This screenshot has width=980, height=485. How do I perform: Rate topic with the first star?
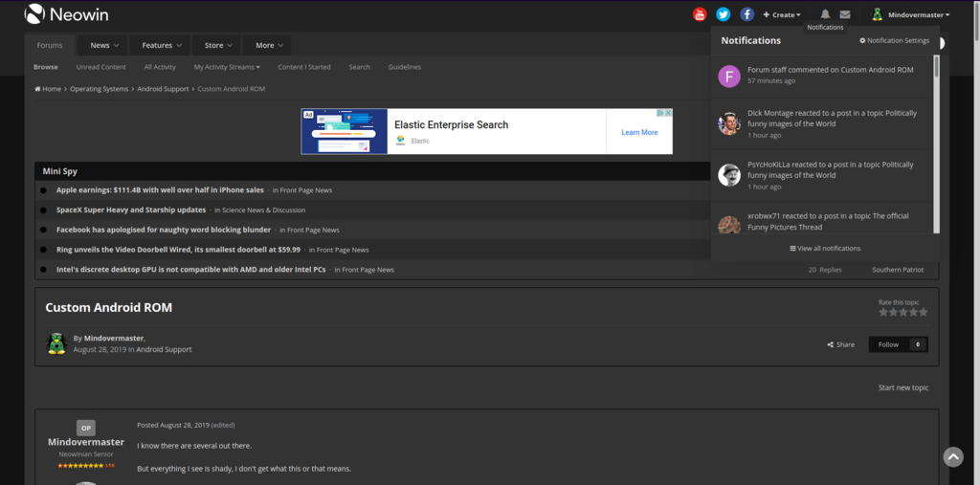click(x=883, y=312)
